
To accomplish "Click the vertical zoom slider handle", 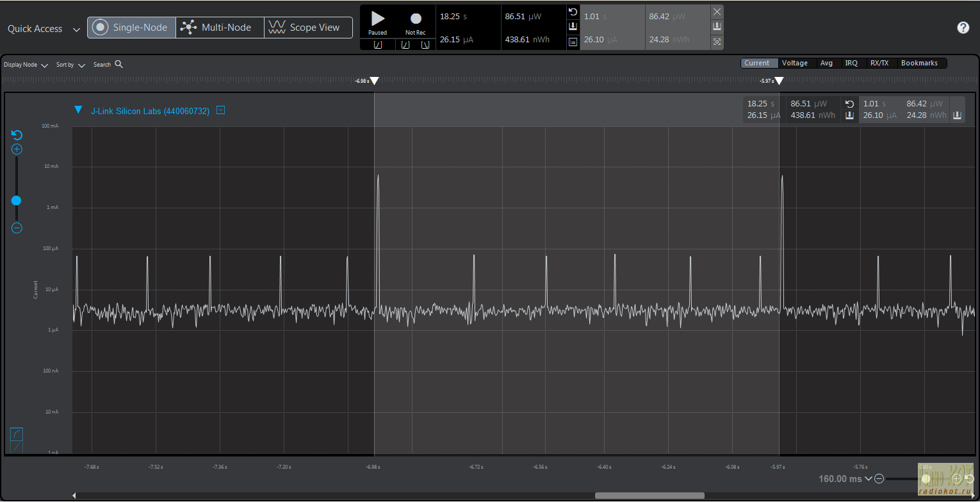I will pos(17,201).
